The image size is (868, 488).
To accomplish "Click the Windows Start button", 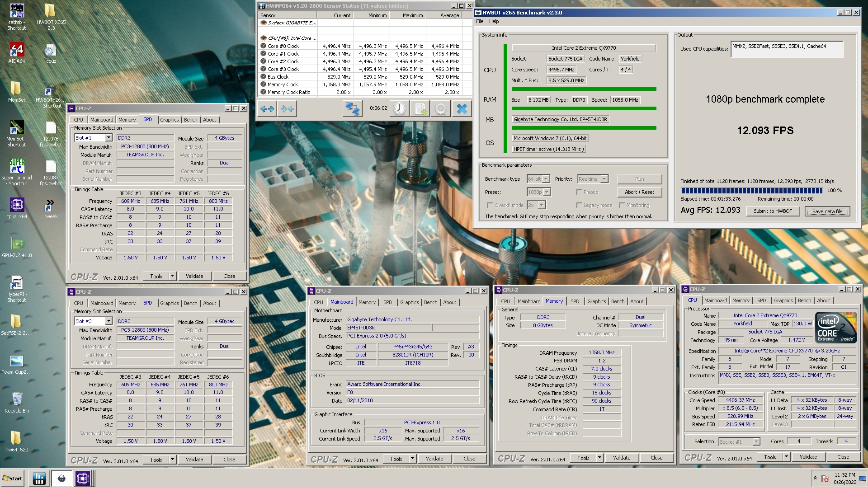I will pos(13,479).
